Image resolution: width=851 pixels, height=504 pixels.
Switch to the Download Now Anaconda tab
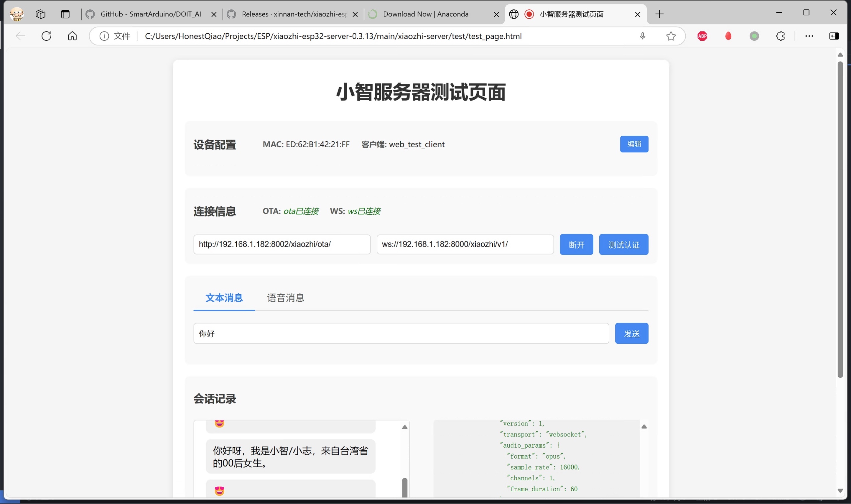[x=425, y=14]
